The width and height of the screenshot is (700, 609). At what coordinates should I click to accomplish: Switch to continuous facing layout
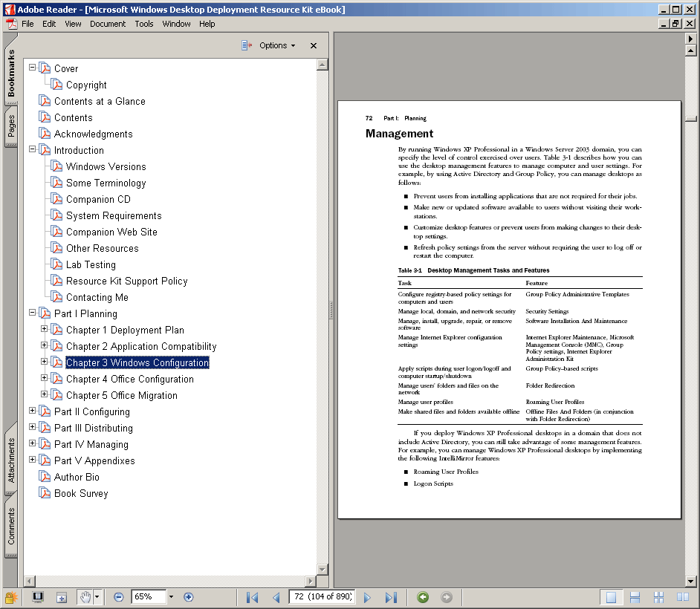coord(658,597)
